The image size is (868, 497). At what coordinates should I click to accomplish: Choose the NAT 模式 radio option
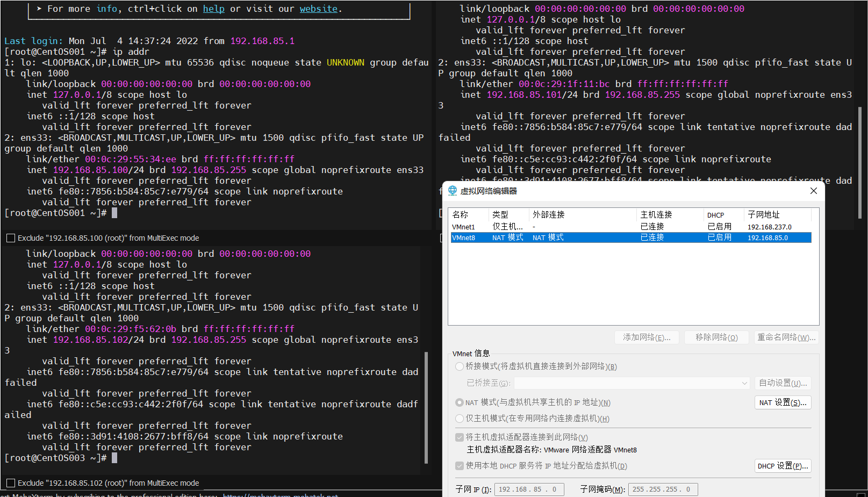[x=460, y=402]
